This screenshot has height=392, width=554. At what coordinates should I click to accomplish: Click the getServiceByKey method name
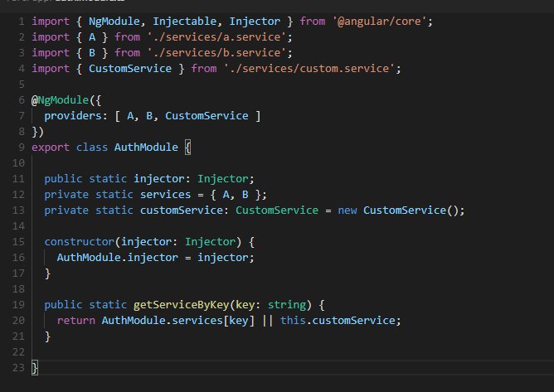[182, 305]
